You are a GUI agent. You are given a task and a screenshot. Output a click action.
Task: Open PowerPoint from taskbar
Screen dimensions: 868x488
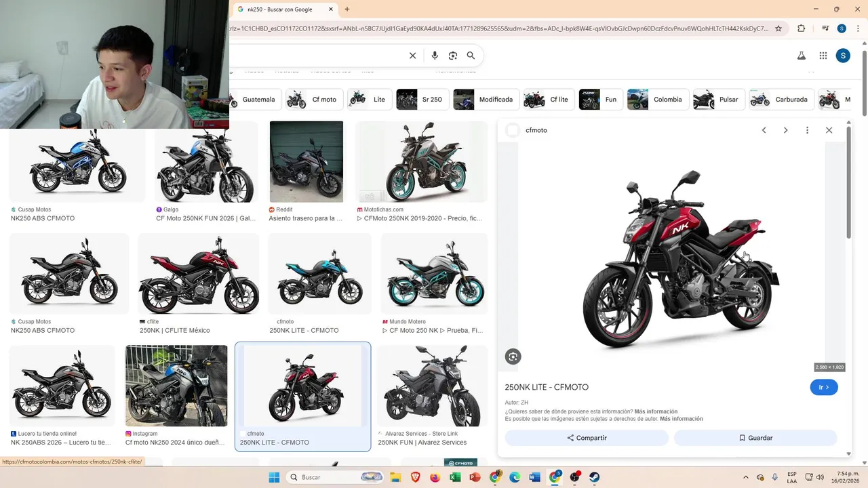475,477
